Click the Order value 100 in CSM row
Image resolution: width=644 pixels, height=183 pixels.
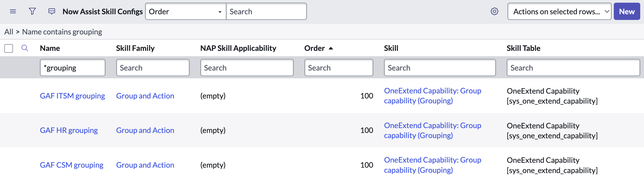pos(367,165)
